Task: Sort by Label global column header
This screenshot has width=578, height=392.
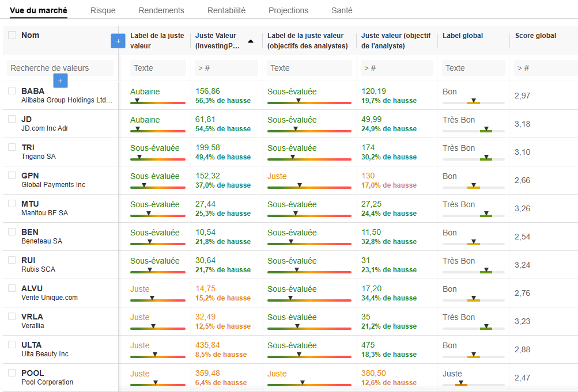Action: tap(463, 36)
